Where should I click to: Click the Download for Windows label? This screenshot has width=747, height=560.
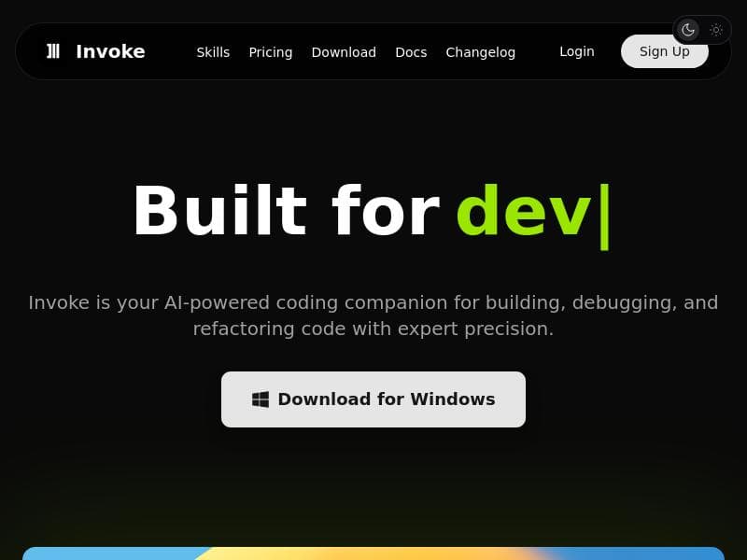point(387,399)
